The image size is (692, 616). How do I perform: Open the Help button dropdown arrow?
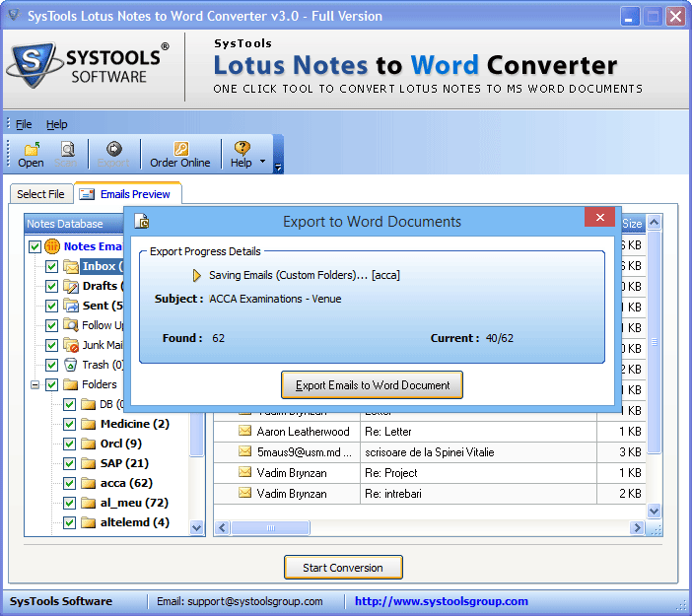262,161
